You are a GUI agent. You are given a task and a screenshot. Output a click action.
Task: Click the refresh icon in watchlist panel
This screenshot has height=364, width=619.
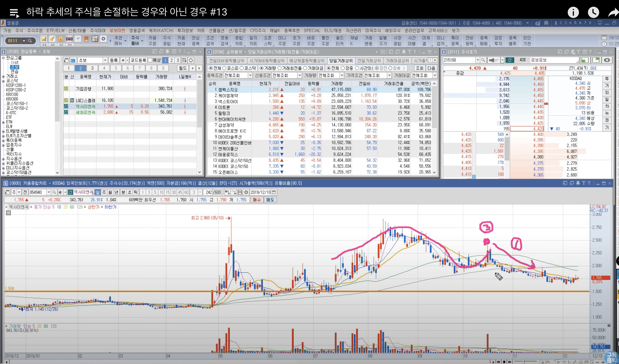click(191, 60)
